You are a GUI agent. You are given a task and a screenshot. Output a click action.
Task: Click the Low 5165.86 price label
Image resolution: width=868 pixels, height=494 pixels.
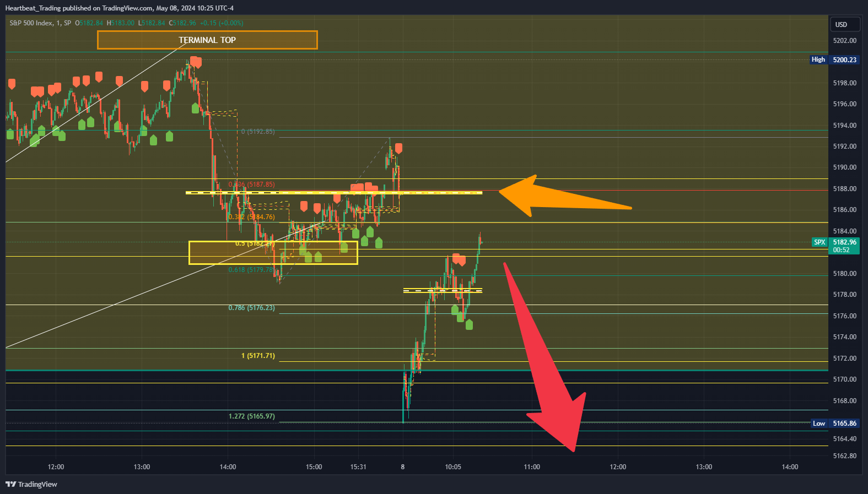(835, 424)
